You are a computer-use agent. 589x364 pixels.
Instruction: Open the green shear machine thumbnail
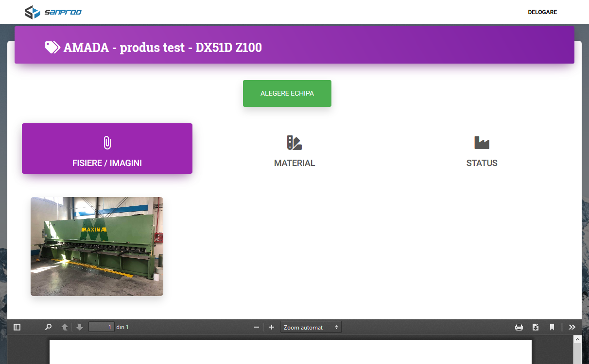click(x=97, y=247)
